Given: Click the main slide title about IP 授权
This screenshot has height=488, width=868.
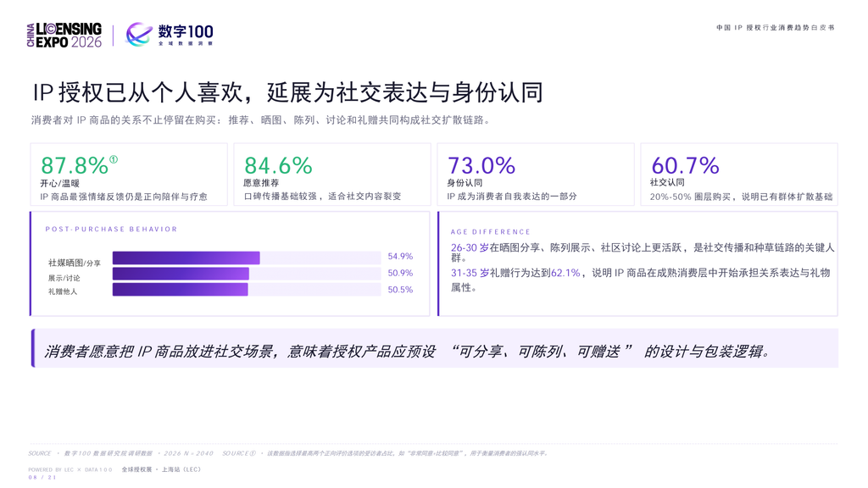Looking at the screenshot, I should click(x=287, y=92).
